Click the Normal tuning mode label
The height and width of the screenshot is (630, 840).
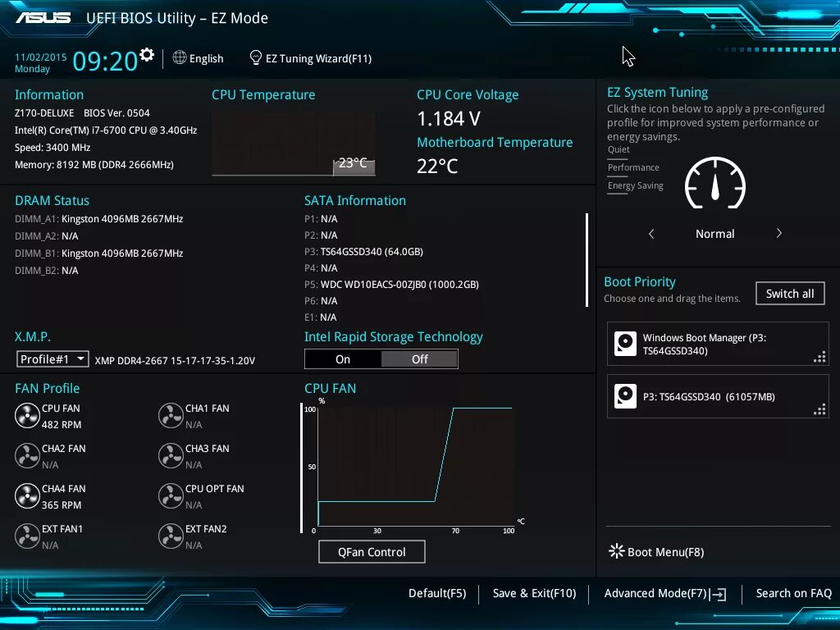pos(714,234)
